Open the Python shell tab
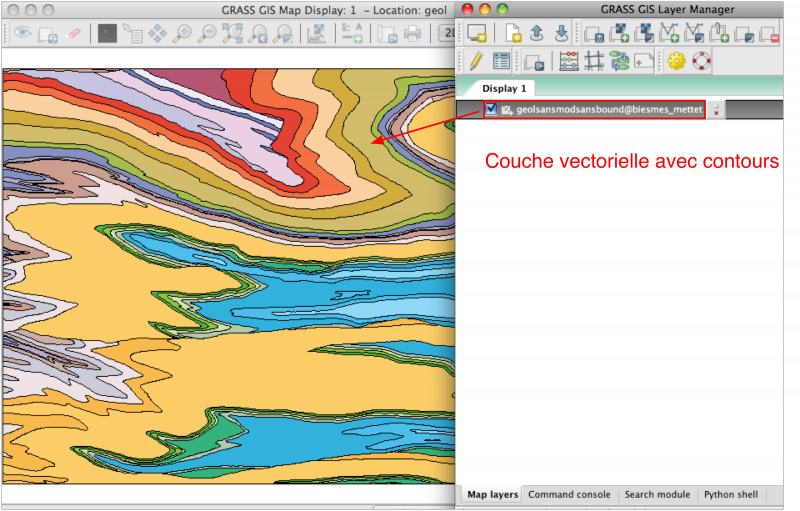 click(730, 495)
